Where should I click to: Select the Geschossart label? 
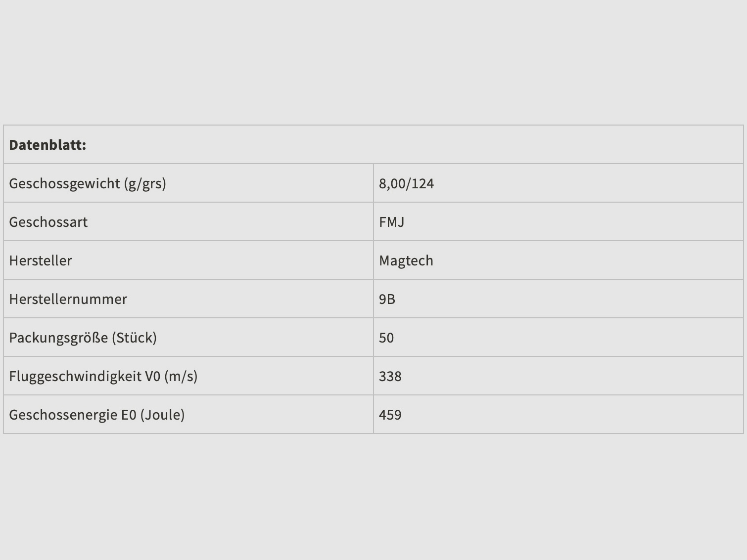click(48, 222)
